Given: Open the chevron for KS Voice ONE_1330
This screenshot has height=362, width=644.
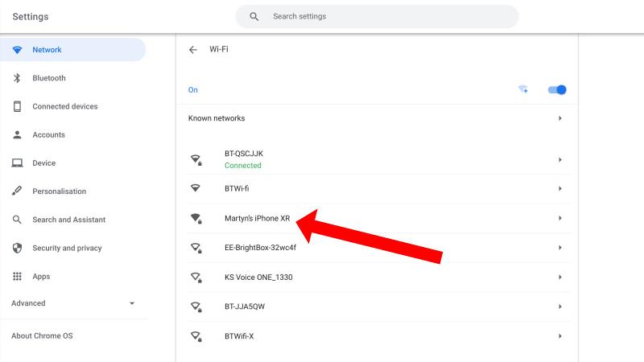Looking at the screenshot, I should tap(559, 277).
